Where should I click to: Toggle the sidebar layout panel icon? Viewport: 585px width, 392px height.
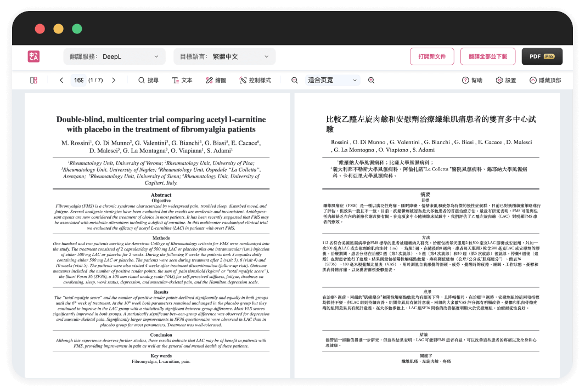(x=34, y=80)
